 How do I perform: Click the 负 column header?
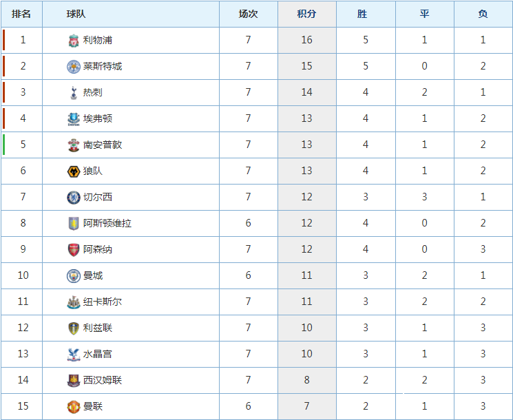[483, 14]
